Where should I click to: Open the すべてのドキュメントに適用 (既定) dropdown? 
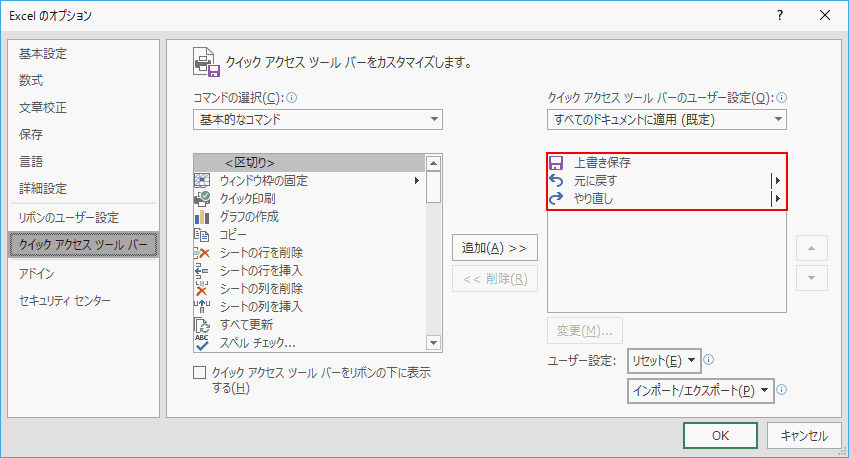pyautogui.click(x=667, y=120)
